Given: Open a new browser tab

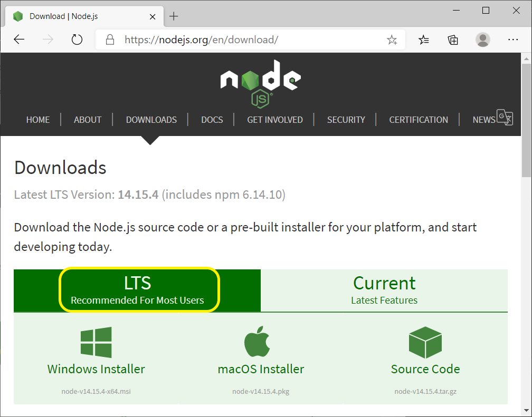Looking at the screenshot, I should pos(174,16).
